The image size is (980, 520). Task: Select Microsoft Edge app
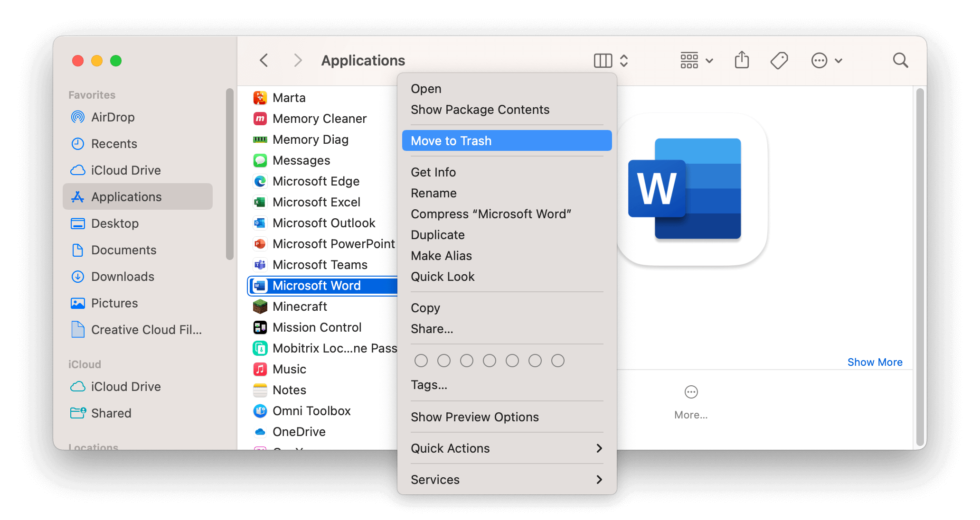coord(323,181)
